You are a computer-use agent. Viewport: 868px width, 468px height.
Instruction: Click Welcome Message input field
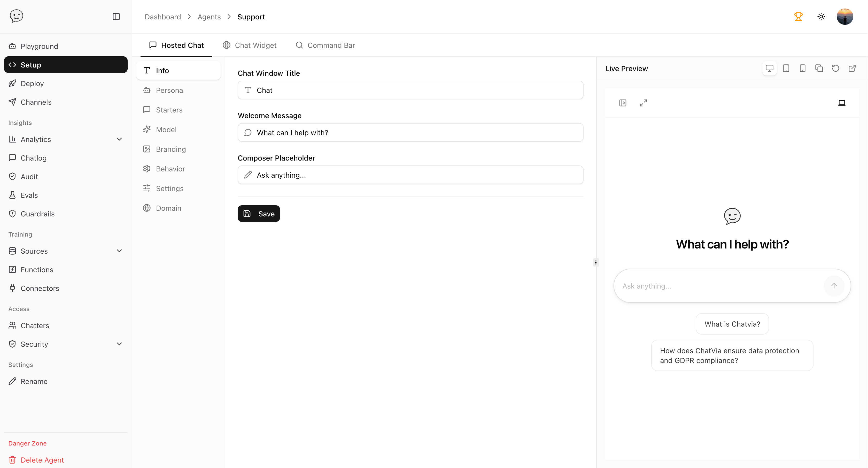(410, 132)
